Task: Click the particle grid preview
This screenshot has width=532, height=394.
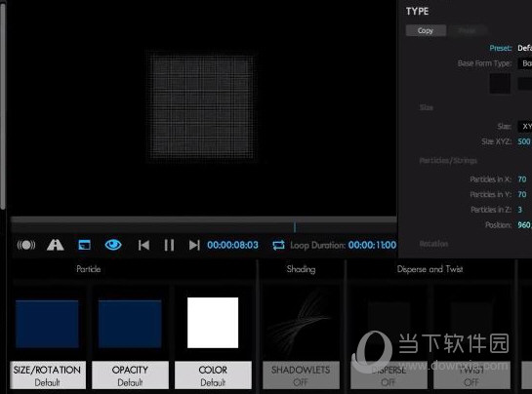Action: click(x=202, y=107)
